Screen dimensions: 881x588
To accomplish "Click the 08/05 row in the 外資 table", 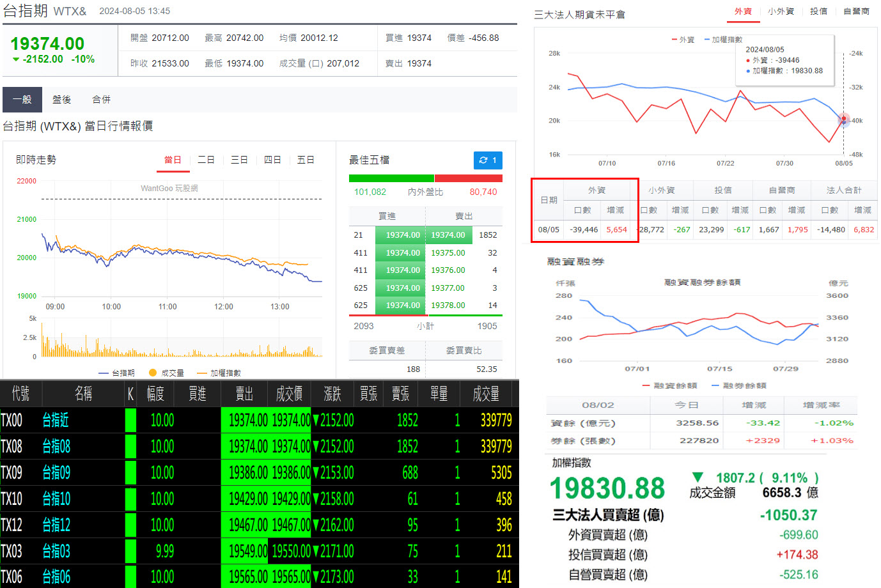I will click(548, 231).
